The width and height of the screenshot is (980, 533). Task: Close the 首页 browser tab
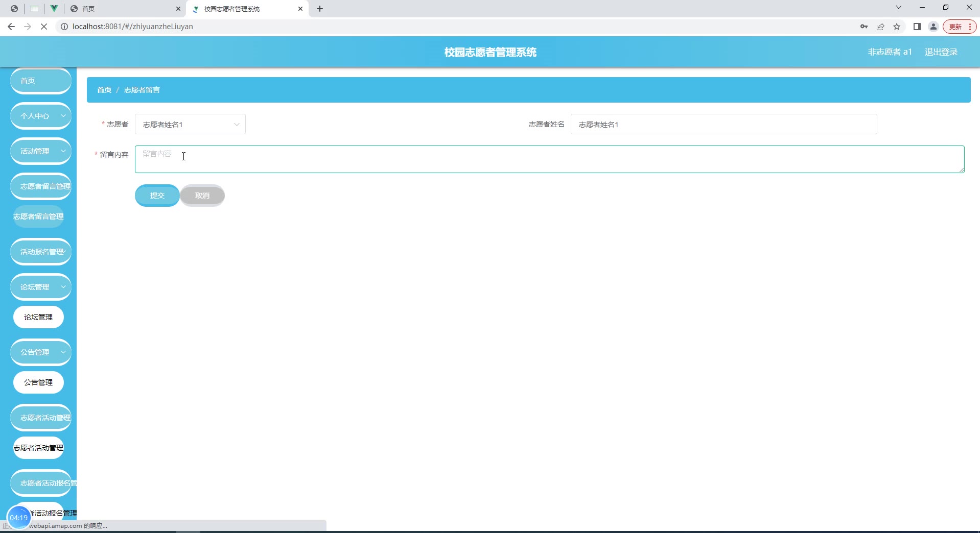tap(178, 9)
